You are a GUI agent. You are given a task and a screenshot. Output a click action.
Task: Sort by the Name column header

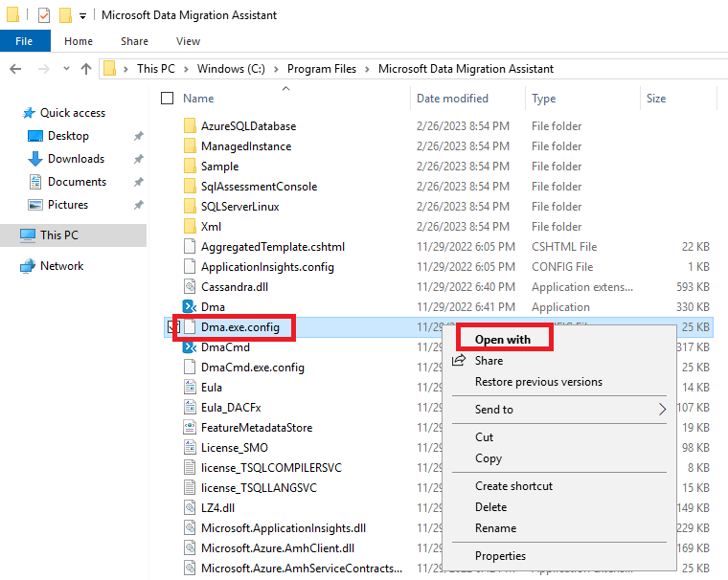pos(198,99)
